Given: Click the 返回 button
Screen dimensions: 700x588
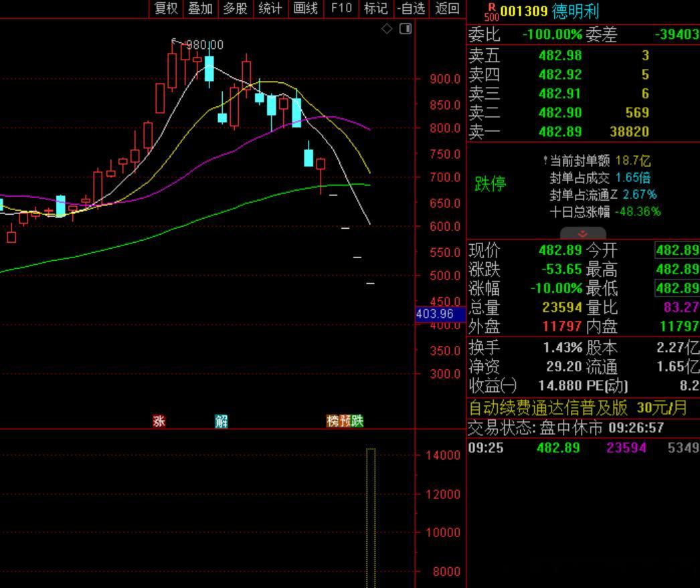Looking at the screenshot, I should [447, 9].
